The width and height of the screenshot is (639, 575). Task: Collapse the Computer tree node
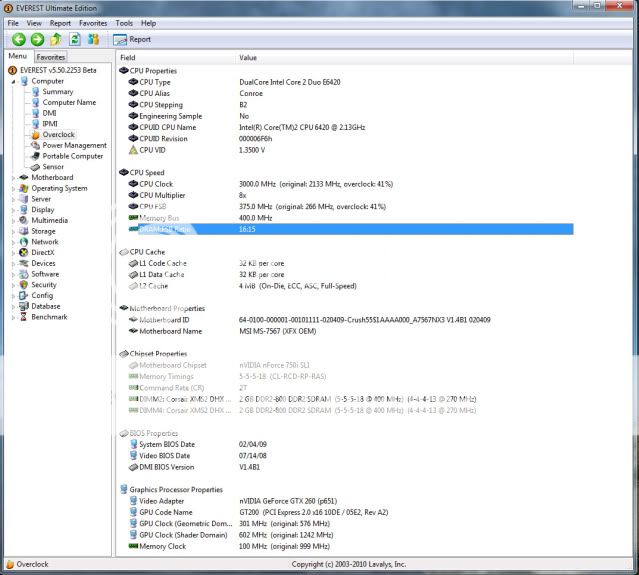13,82
